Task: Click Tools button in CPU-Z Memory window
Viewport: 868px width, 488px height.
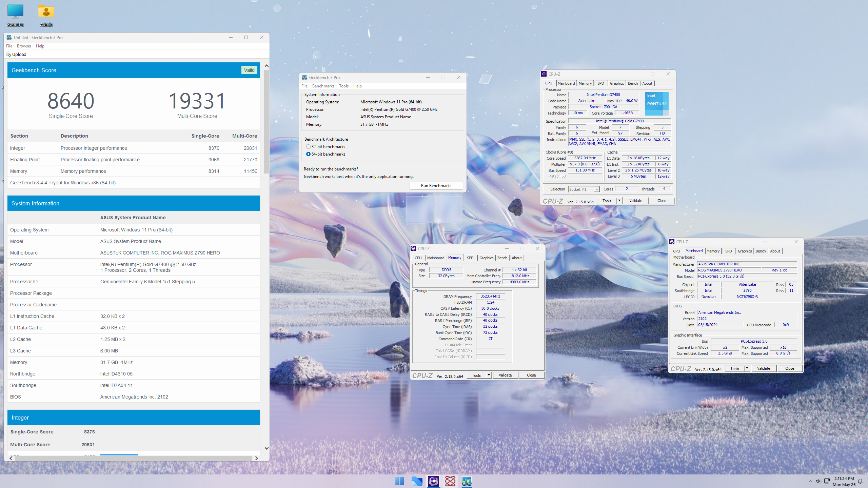Action: point(476,375)
